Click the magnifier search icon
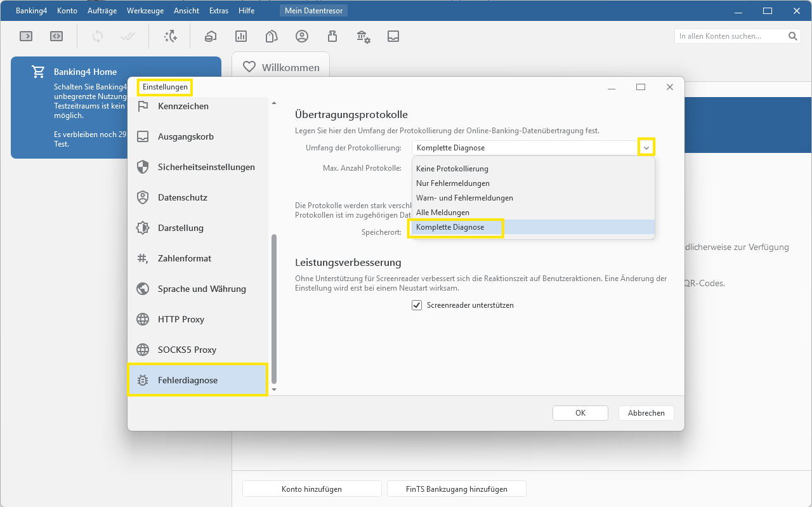This screenshot has width=812, height=507. click(793, 36)
